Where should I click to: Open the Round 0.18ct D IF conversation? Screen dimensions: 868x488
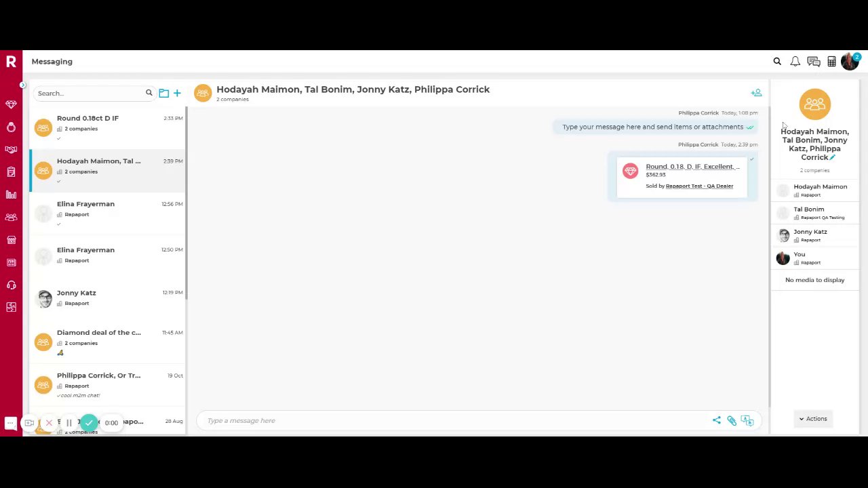[x=107, y=127]
